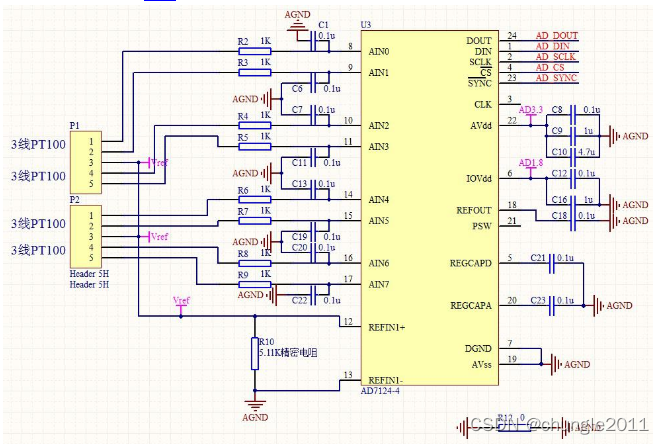This screenshot has width=664, height=444.
Task: Click the REFIN1- pin name
Action: (385, 380)
